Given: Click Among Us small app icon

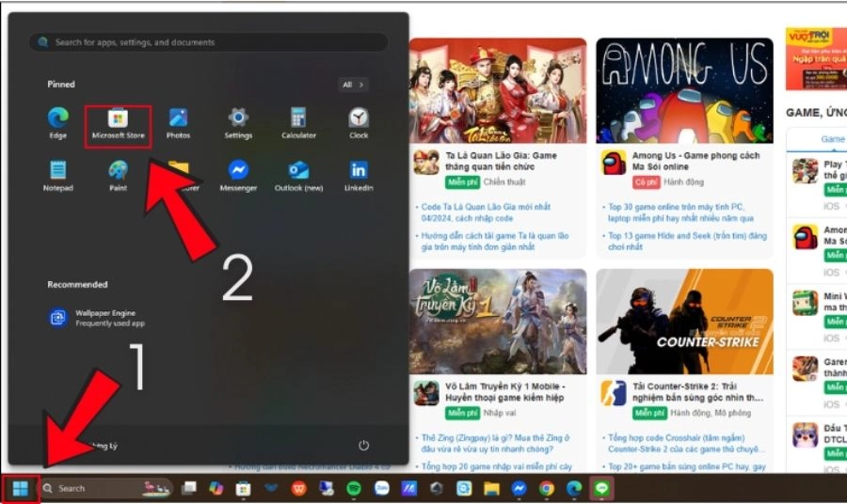Looking at the screenshot, I should pos(614,163).
